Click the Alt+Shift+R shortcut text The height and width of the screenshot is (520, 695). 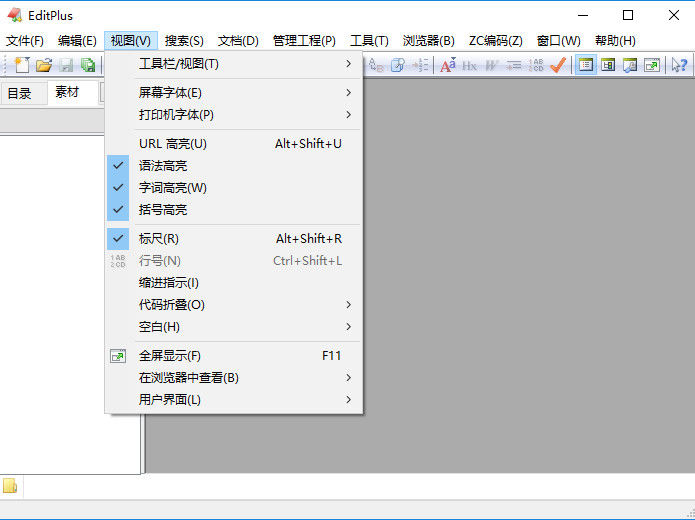[308, 239]
